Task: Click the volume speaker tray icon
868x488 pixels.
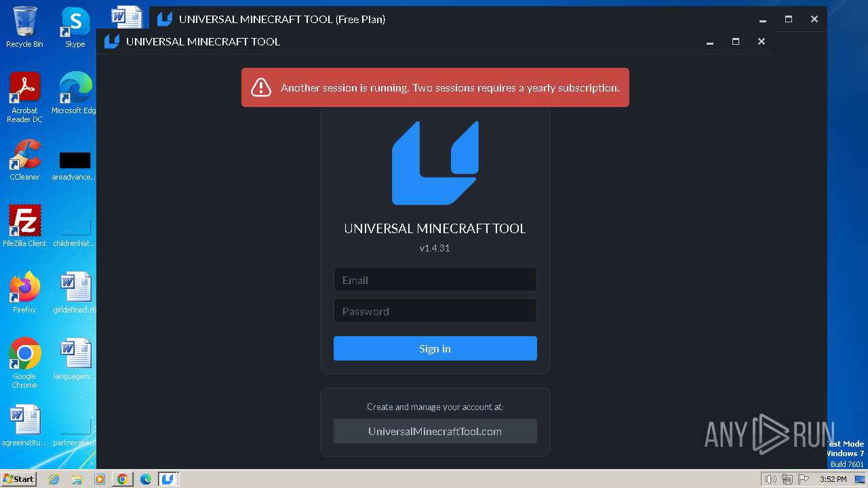Action: click(x=771, y=479)
